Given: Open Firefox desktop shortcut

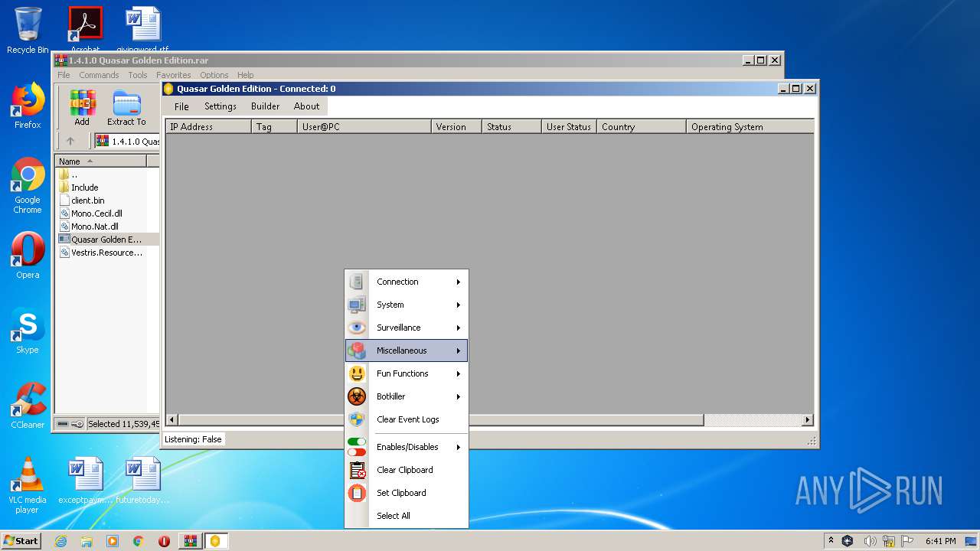Looking at the screenshot, I should [x=28, y=106].
